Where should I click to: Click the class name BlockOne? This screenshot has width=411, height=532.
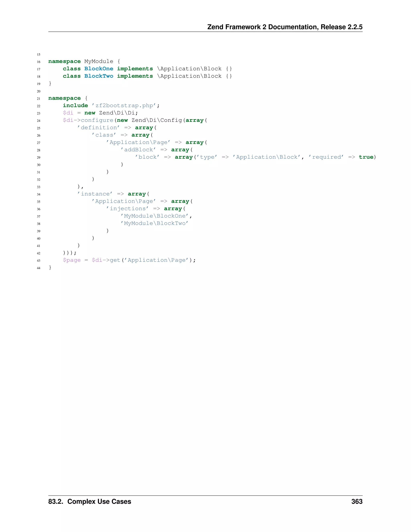tap(99, 69)
